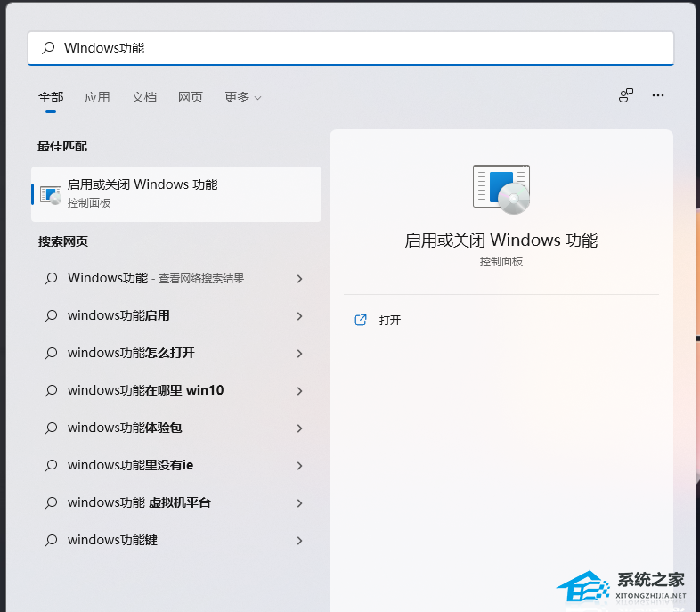The width and height of the screenshot is (700, 612).
Task: Click the 启用或关闭 Windows 功能 title in preview pane
Action: 501,241
